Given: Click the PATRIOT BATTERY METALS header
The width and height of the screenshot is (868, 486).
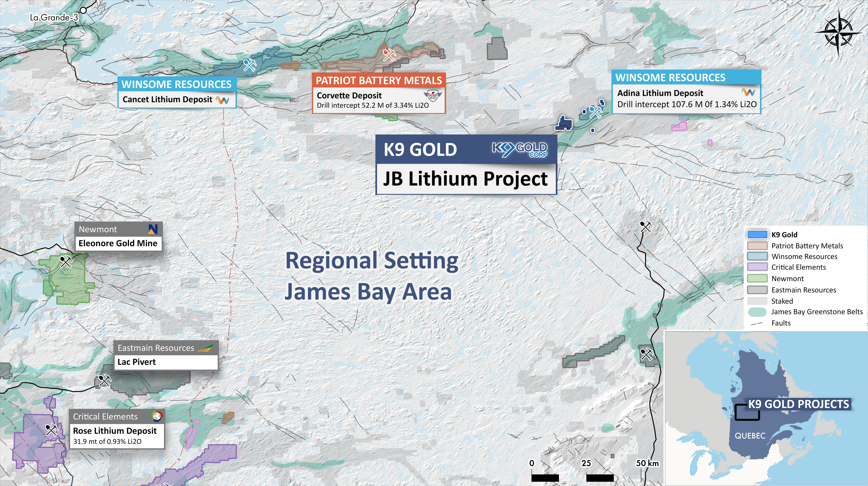Looking at the screenshot, I should pos(379,81).
